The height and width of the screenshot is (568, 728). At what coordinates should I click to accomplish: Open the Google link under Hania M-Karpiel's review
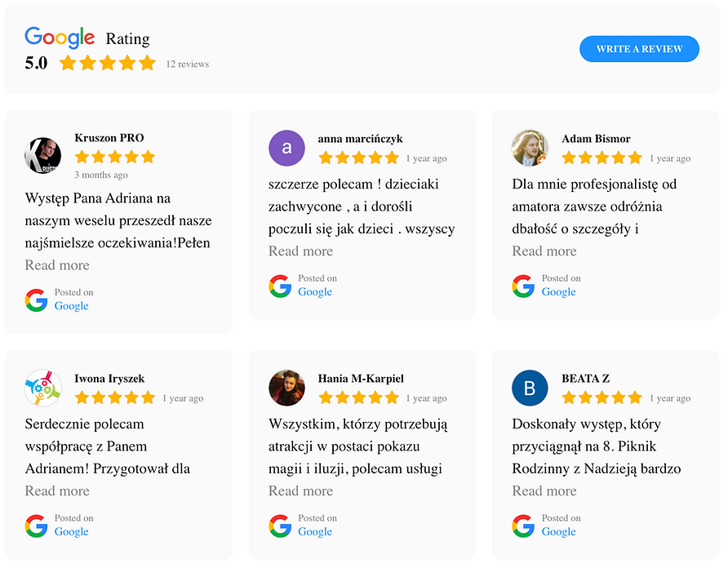pyautogui.click(x=314, y=532)
